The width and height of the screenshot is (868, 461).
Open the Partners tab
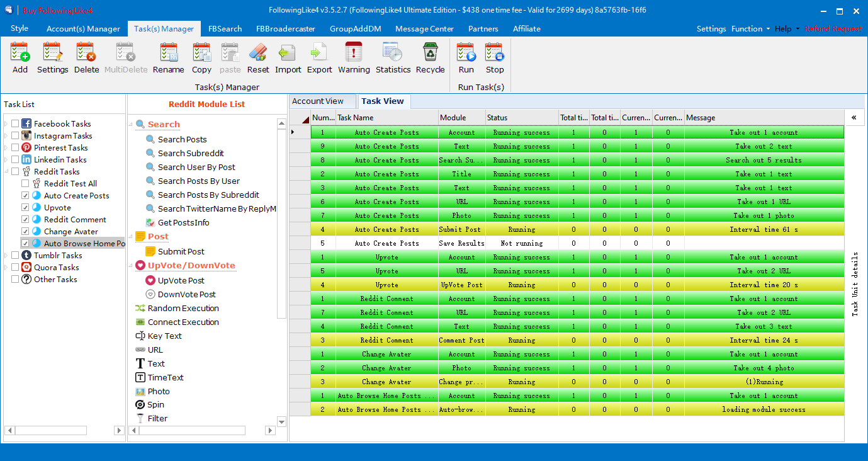click(x=483, y=29)
